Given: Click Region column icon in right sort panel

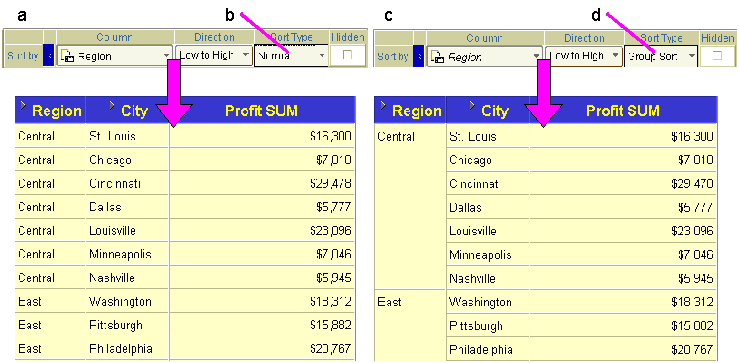Looking at the screenshot, I should coord(437,57).
